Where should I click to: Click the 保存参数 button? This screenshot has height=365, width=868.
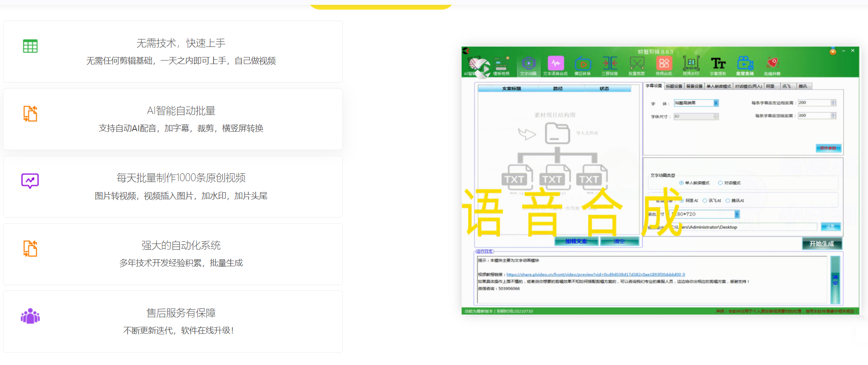[828, 148]
